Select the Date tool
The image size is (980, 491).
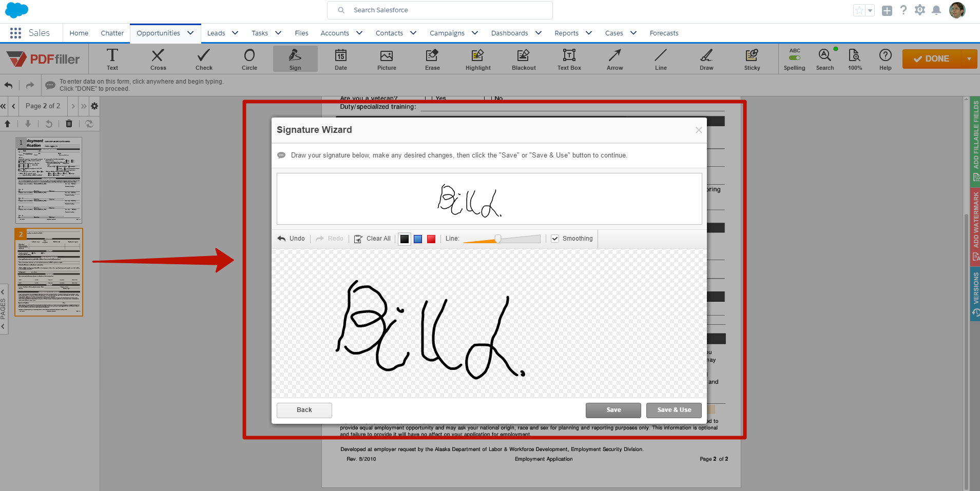341,58
